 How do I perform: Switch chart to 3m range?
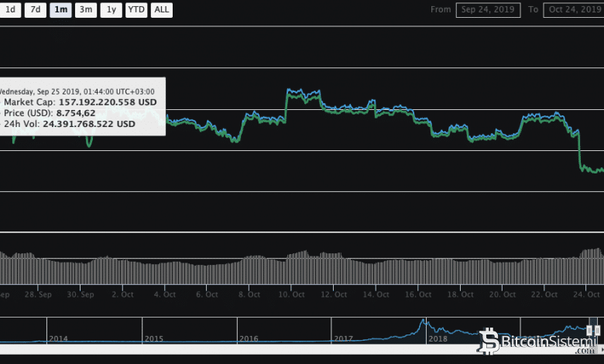(x=86, y=10)
